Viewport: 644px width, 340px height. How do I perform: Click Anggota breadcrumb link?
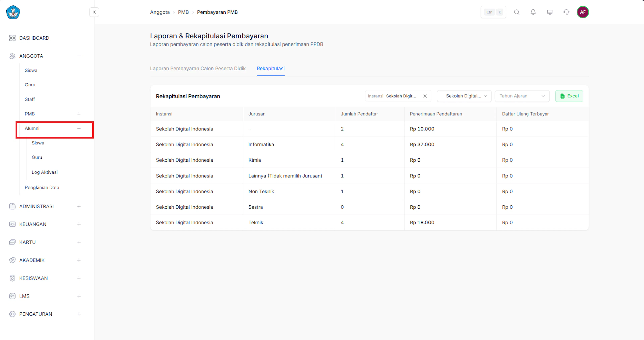pos(160,12)
